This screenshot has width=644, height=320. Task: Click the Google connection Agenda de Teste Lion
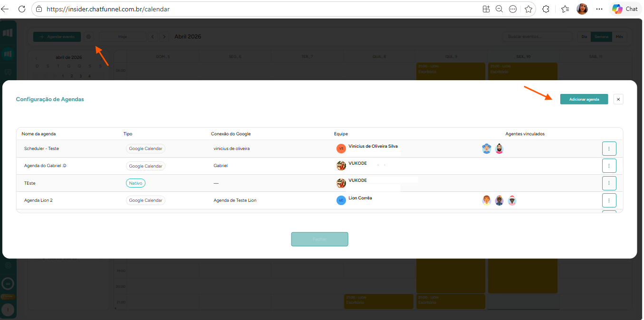click(x=235, y=200)
